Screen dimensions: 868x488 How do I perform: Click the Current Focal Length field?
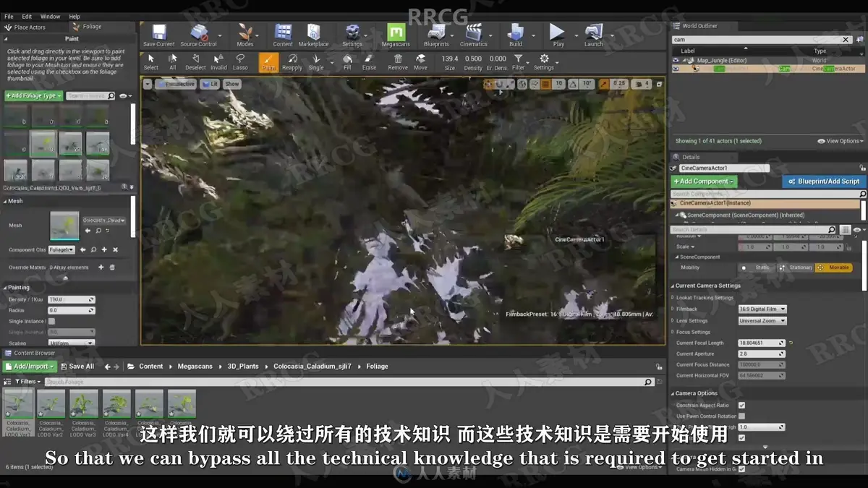761,343
